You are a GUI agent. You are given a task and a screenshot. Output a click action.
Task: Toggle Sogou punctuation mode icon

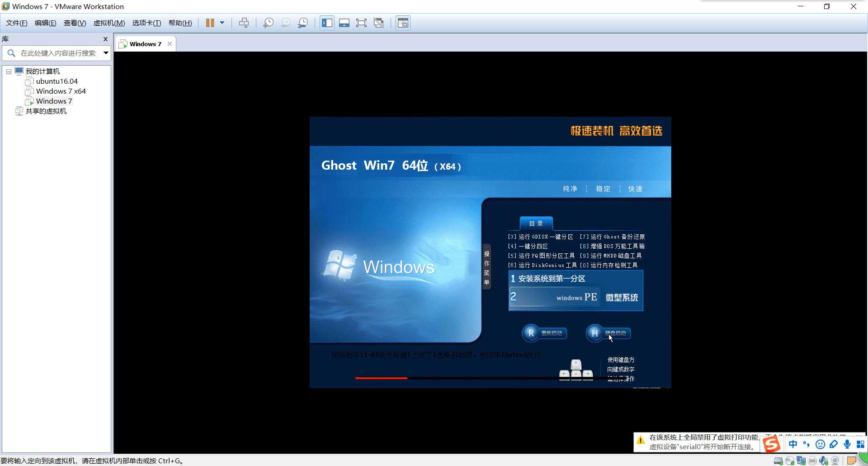(x=806, y=444)
